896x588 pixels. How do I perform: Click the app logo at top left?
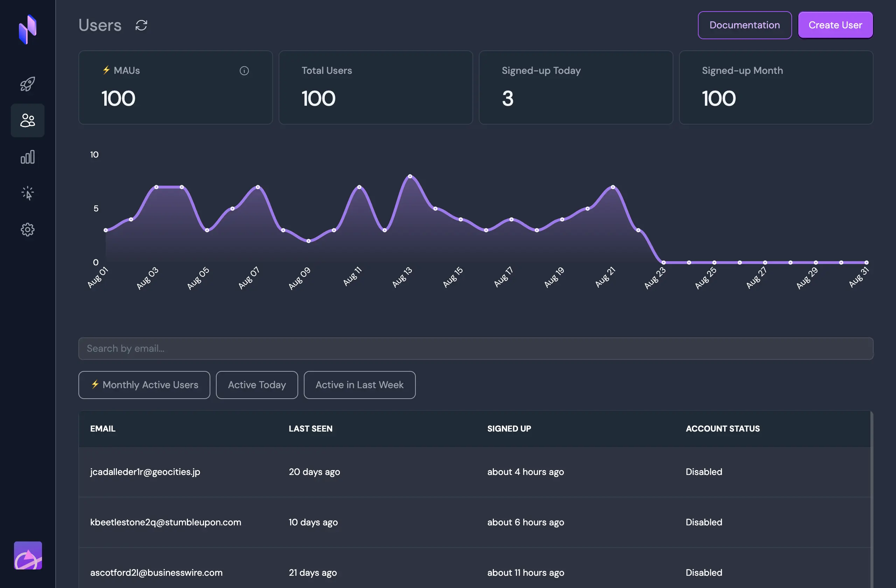[28, 29]
